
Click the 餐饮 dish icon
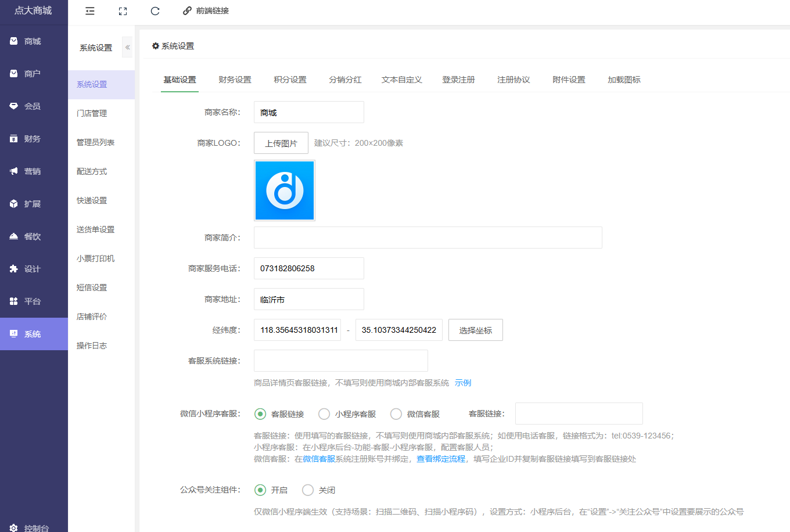coord(14,236)
